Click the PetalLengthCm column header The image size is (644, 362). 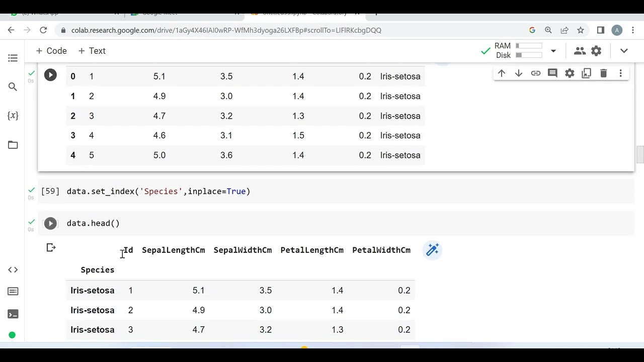pyautogui.click(x=312, y=250)
